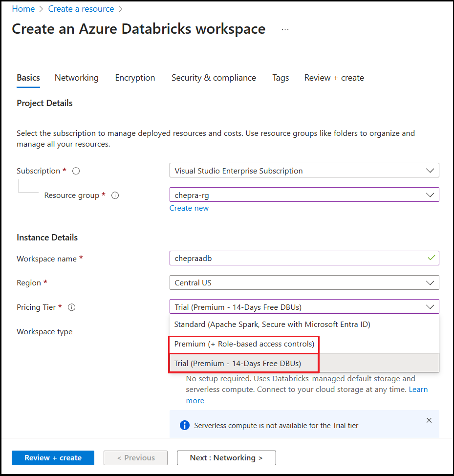Switch to the Networking tab

[x=76, y=78]
